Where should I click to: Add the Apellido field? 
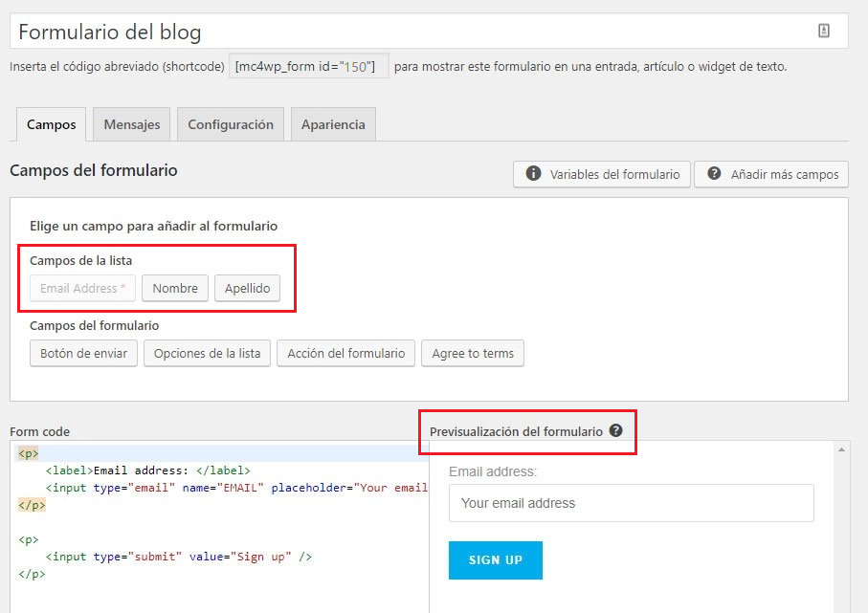[x=247, y=288]
